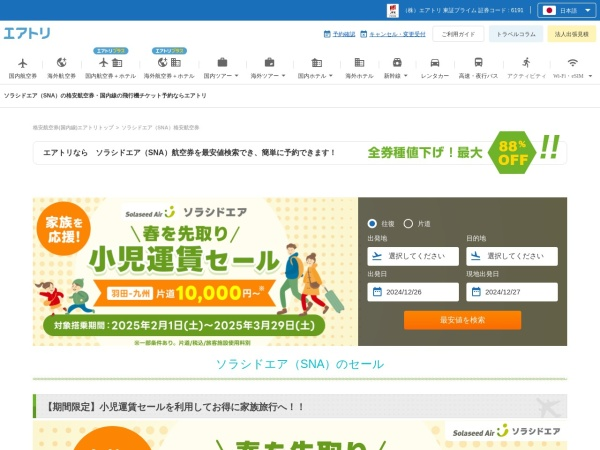Click エアトリプラス badge above 国内航空券＋ホテル

[x=111, y=51]
